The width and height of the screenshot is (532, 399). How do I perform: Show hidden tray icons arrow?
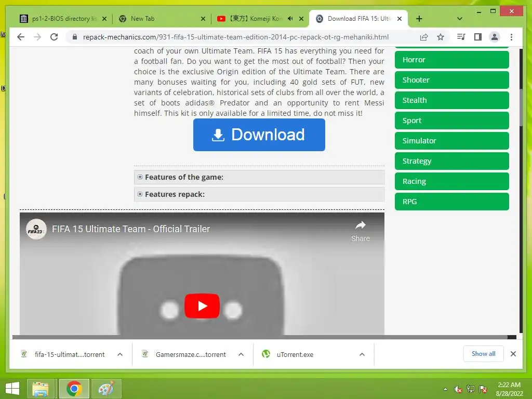point(445,389)
